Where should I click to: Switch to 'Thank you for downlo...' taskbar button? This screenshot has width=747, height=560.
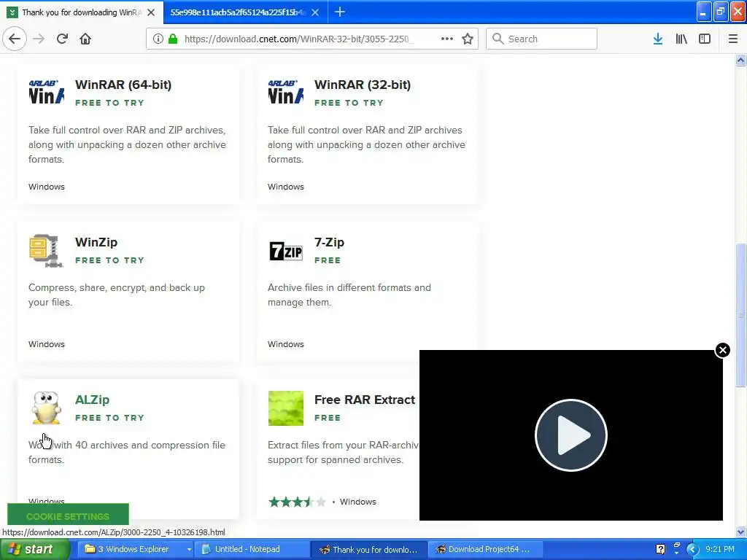369,549
